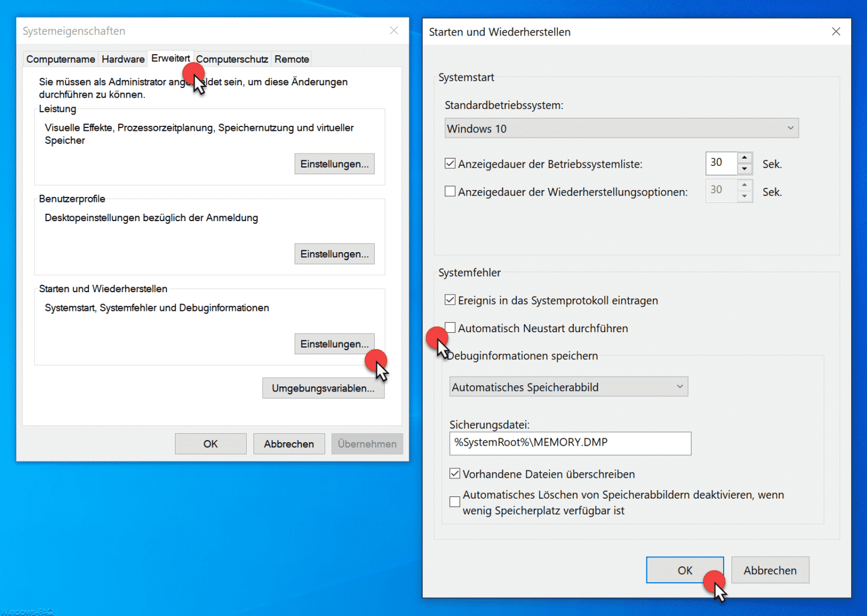Image resolution: width=867 pixels, height=616 pixels.
Task: Increase the Anzeigedauer seconds value
Action: [x=745, y=159]
